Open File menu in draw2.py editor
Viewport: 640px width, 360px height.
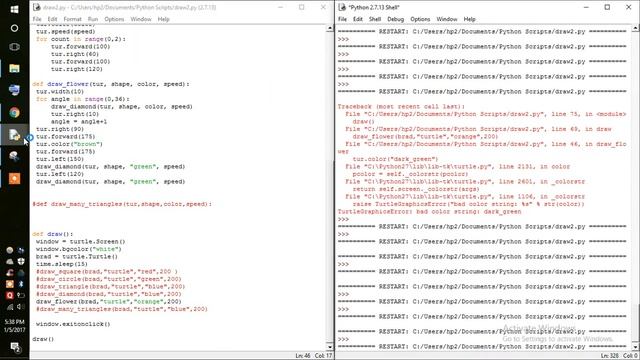[37, 19]
